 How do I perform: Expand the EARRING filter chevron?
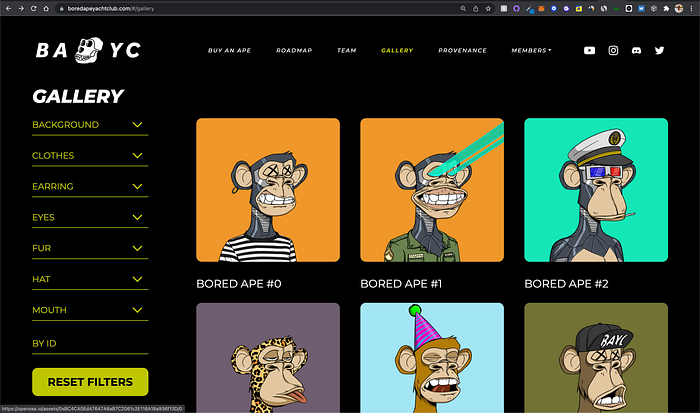[137, 186]
